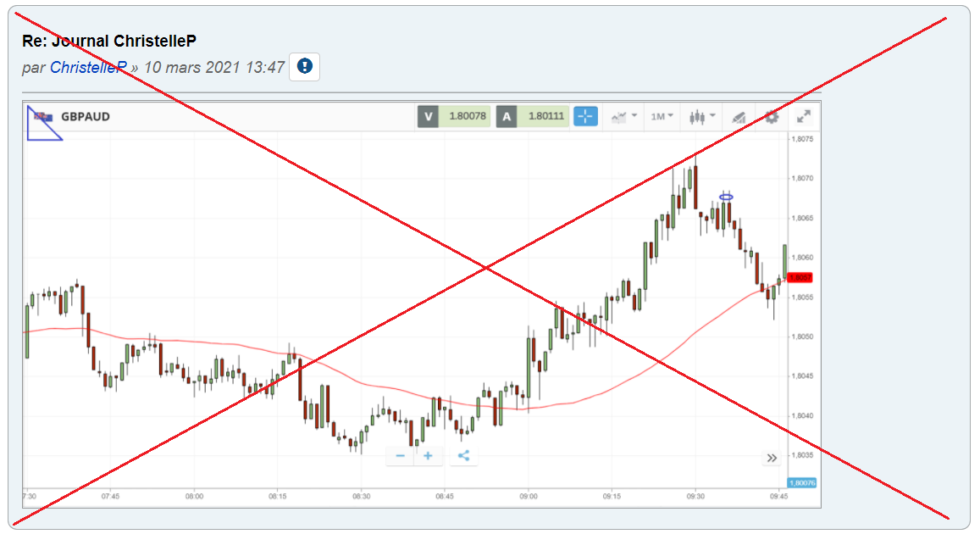Expand chart to fullscreen
This screenshot has height=534, width=980.
(804, 116)
